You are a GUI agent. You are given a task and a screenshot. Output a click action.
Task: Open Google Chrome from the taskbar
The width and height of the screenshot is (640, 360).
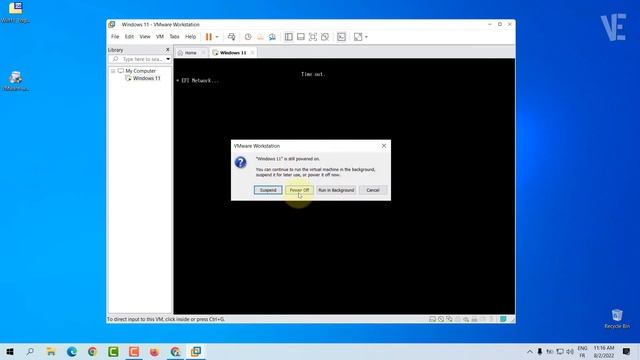pos(92,351)
